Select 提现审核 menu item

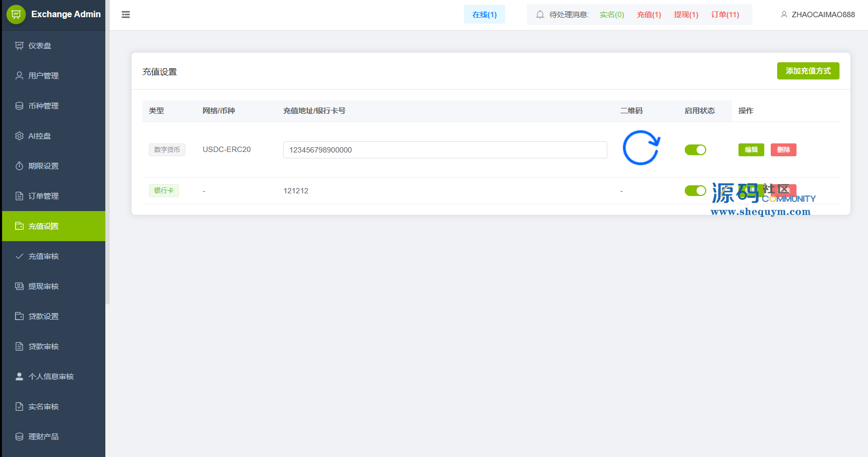pos(44,286)
